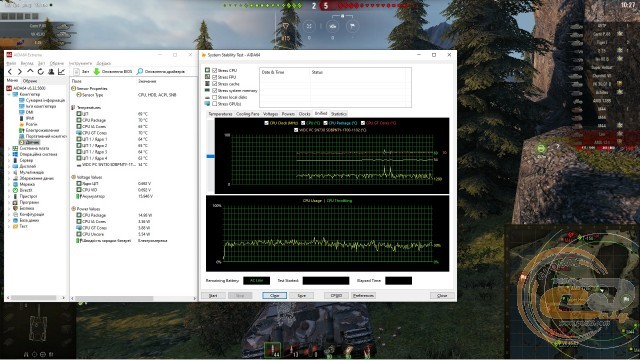Click the forward navigation arrow icon
This screenshot has width=640, height=360.
coord(19,72)
